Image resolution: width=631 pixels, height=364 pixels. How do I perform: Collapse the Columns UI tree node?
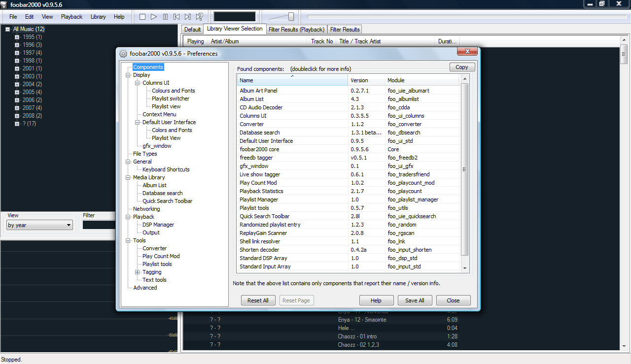[x=138, y=83]
